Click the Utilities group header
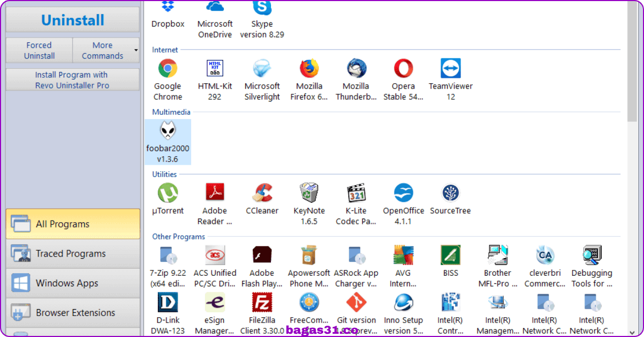The image size is (644, 337). click(x=164, y=174)
